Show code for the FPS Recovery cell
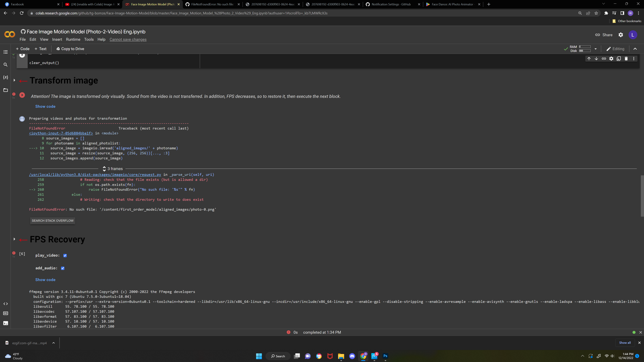 pos(45,280)
